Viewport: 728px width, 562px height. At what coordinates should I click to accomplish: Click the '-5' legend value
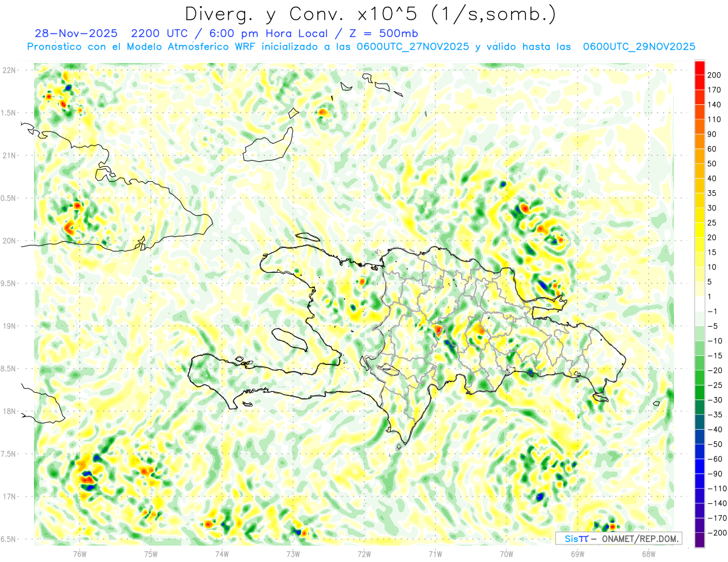coord(714,326)
